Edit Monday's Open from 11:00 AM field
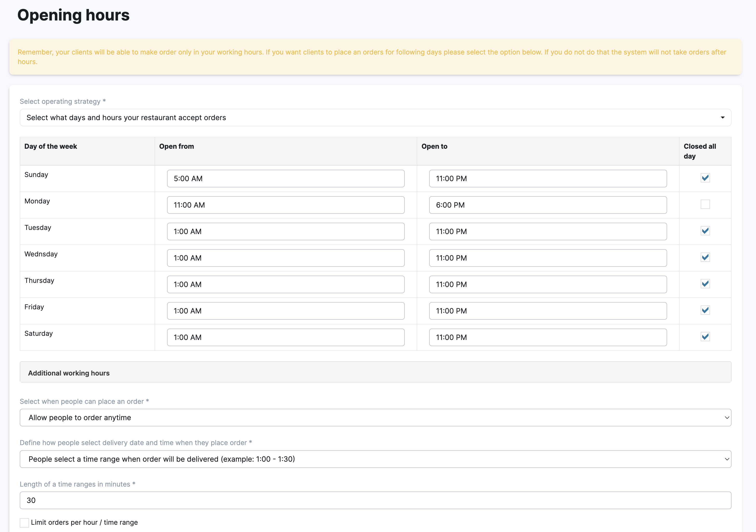 (286, 205)
